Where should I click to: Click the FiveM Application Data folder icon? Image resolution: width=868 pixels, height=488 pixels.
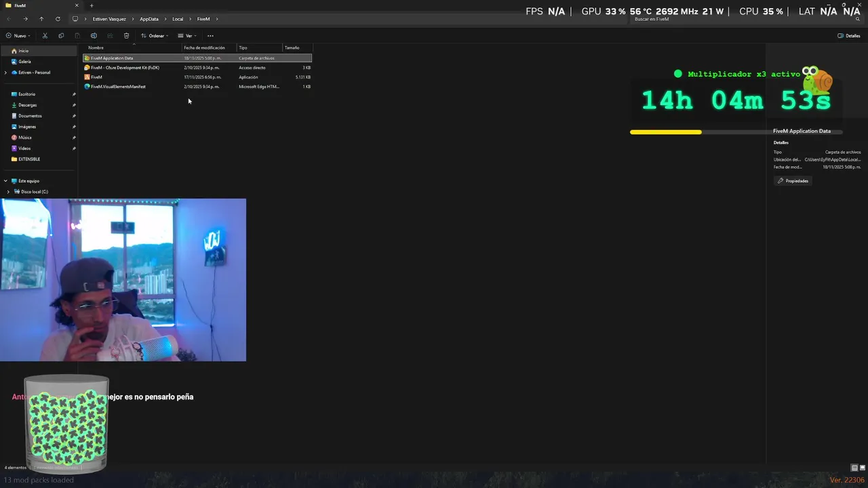point(87,58)
